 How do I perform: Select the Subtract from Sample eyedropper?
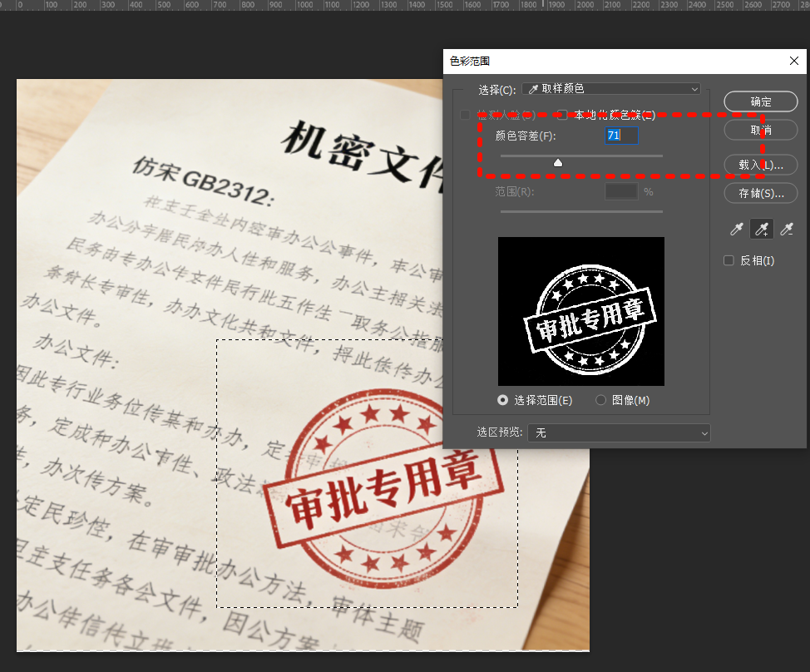pos(787,228)
